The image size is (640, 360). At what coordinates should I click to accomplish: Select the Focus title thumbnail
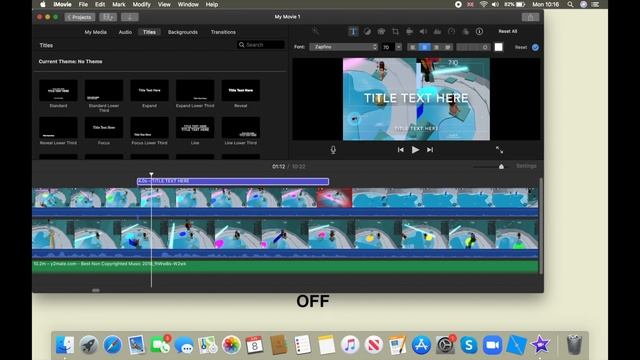(104, 128)
